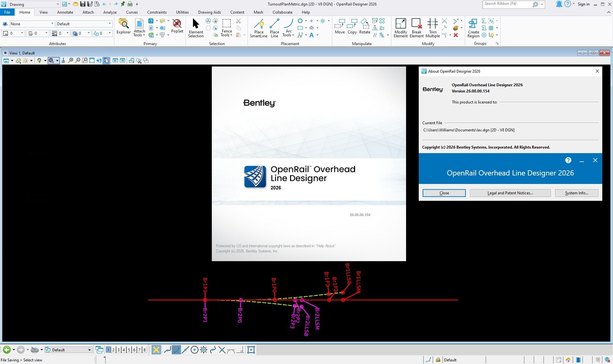This screenshot has width=613, height=364.
Task: Toggle view number 8 button
Action: pos(145,350)
